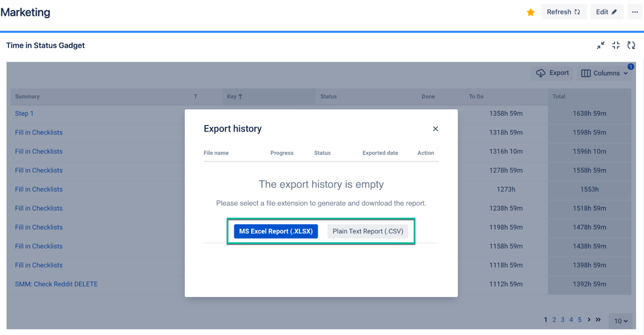Click the gadget refresh arrows icon

(x=631, y=45)
